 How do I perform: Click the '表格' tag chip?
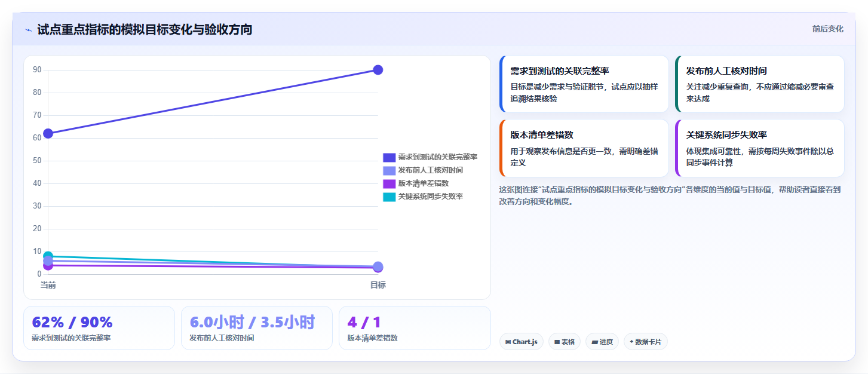click(564, 342)
